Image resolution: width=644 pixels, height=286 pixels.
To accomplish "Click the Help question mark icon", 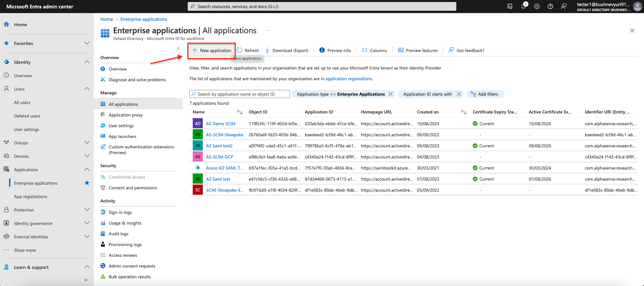I will tap(550, 6).
